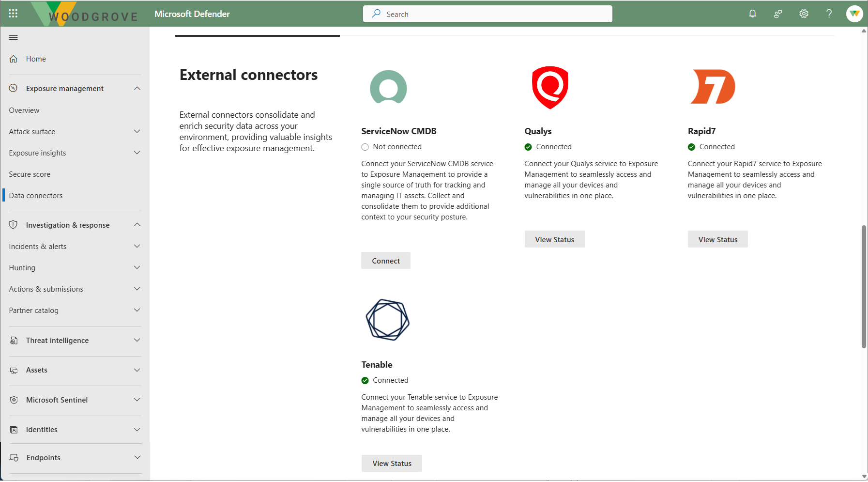This screenshot has height=482, width=868.
Task: Open the app launcher waffle icon
Action: (x=13, y=14)
